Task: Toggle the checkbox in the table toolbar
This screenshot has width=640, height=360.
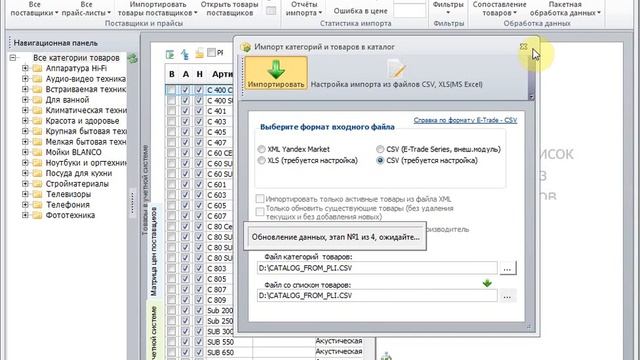Action: tap(211, 52)
